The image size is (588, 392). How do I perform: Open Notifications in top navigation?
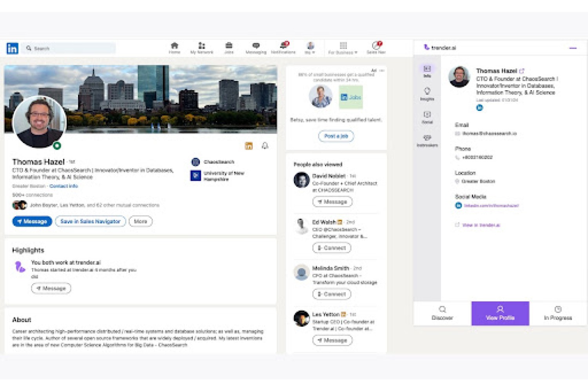[283, 48]
